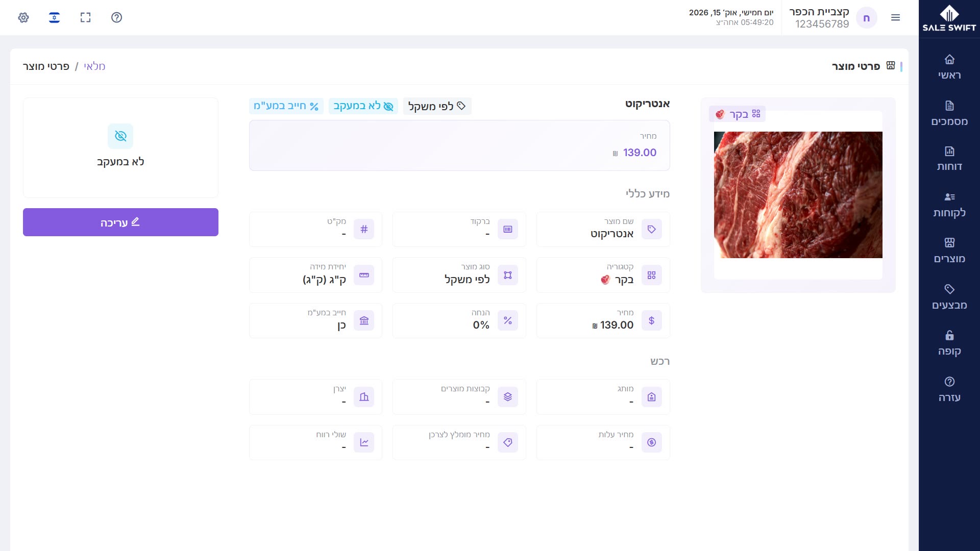Click the ruler icon beside יחידת מידה

364,275
